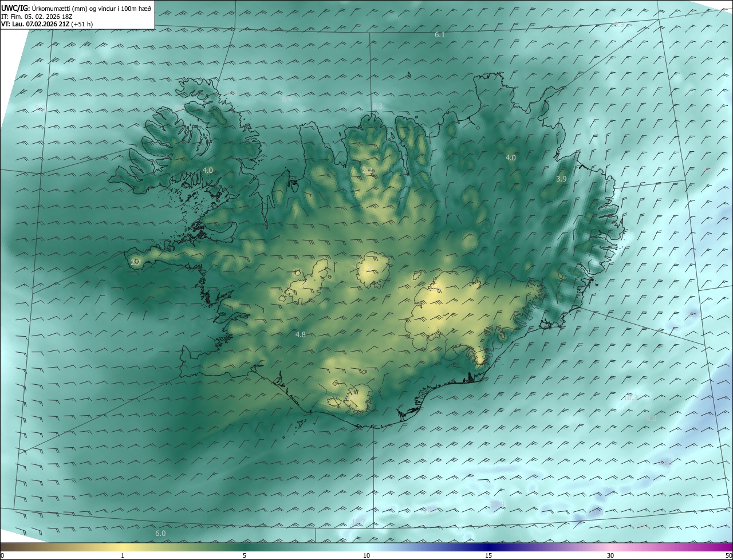The width and height of the screenshot is (733, 560).
Task: Click the '10.3' value label on the map
Action: coord(630,398)
